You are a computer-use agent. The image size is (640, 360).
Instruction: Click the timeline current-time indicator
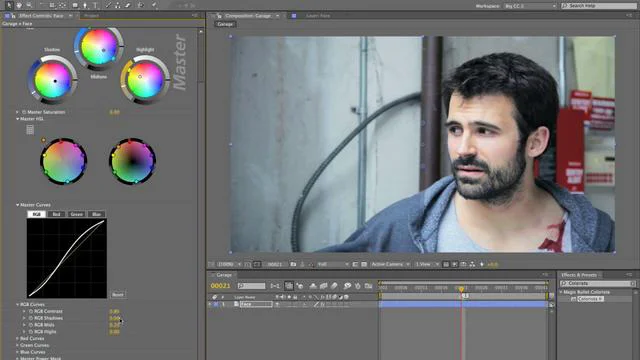click(x=462, y=289)
